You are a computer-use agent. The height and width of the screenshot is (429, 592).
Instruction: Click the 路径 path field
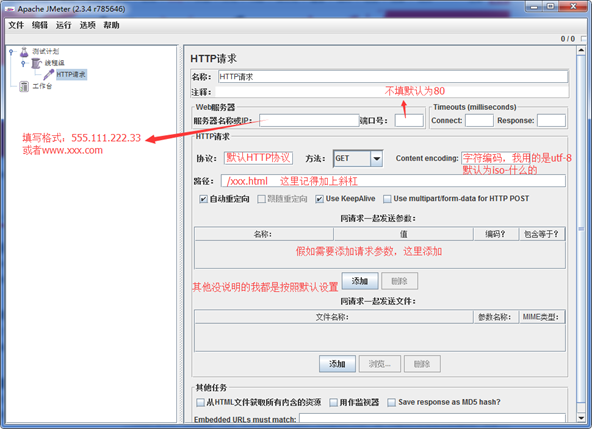pos(393,181)
